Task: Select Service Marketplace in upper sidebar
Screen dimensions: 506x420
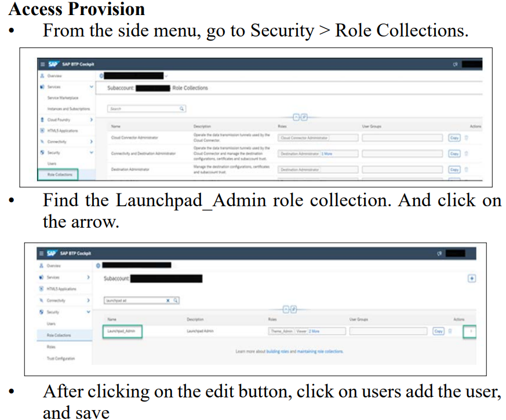Action: tap(63, 98)
